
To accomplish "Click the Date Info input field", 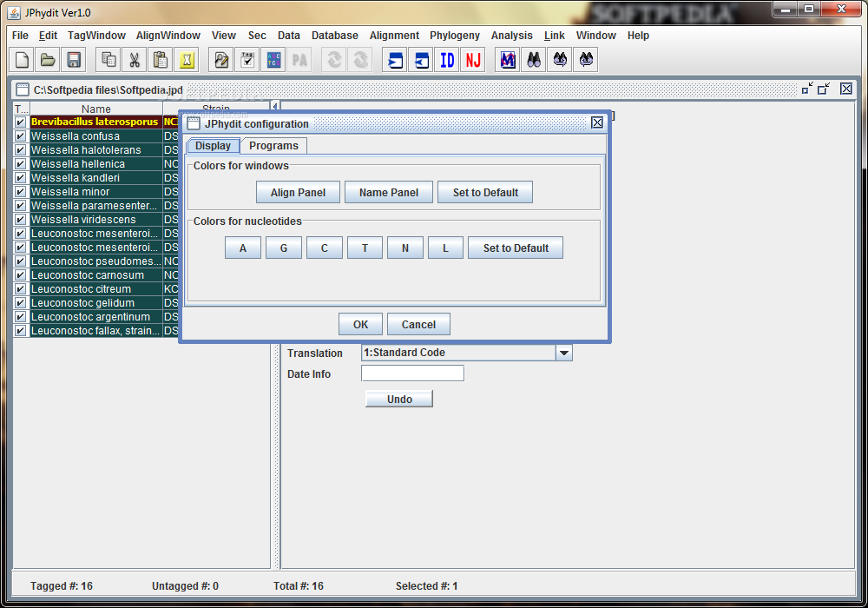I will click(412, 373).
